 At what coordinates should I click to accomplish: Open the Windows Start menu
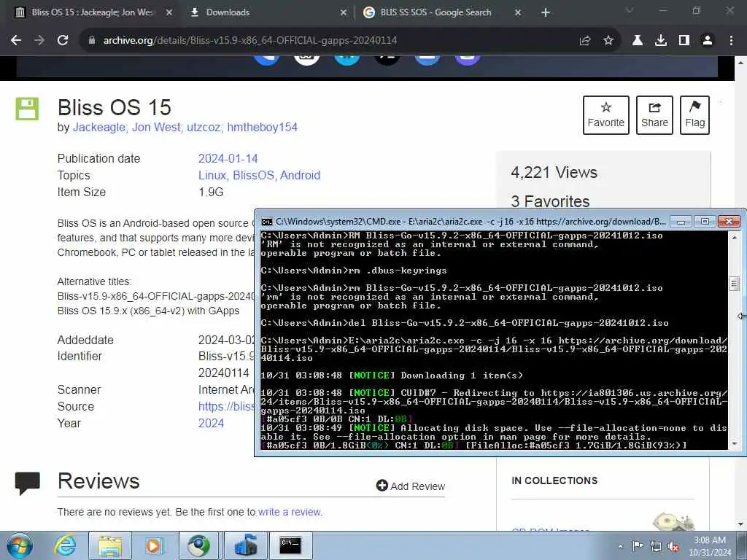(x=20, y=545)
